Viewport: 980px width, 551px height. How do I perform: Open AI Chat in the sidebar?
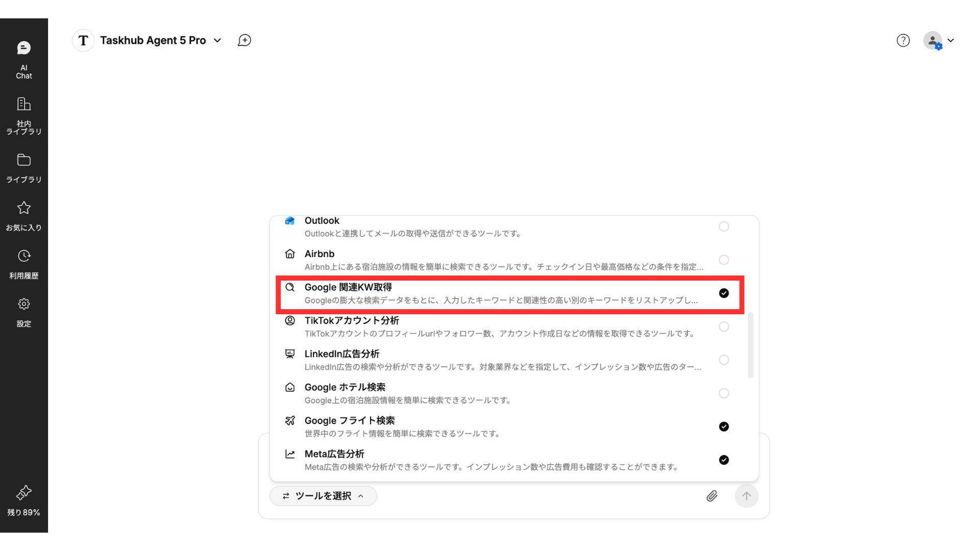[23, 60]
